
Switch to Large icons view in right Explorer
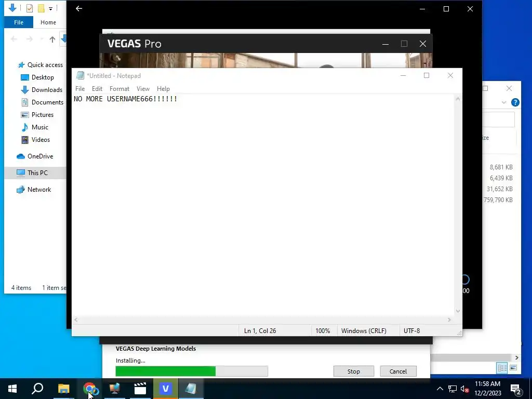tap(513, 367)
